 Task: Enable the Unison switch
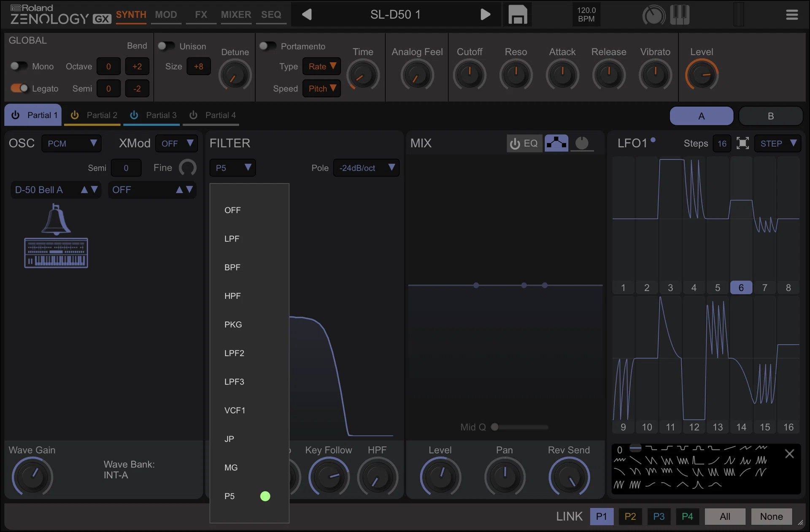click(x=166, y=46)
